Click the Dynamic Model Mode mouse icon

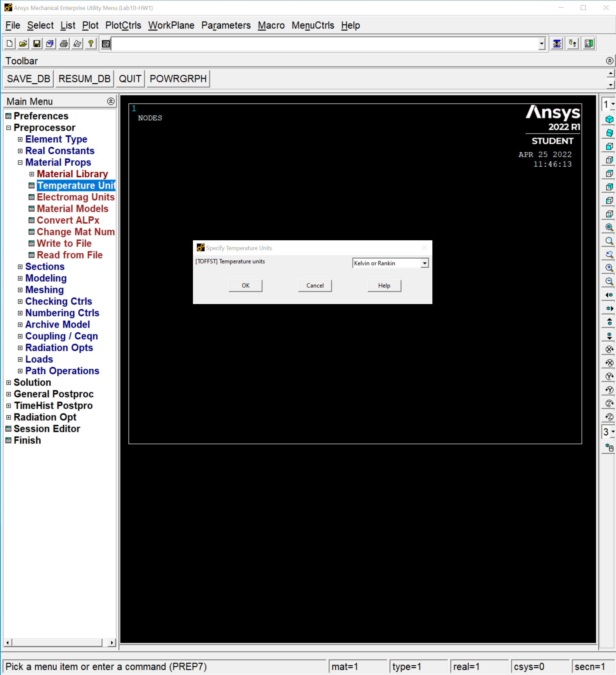pos(609,447)
